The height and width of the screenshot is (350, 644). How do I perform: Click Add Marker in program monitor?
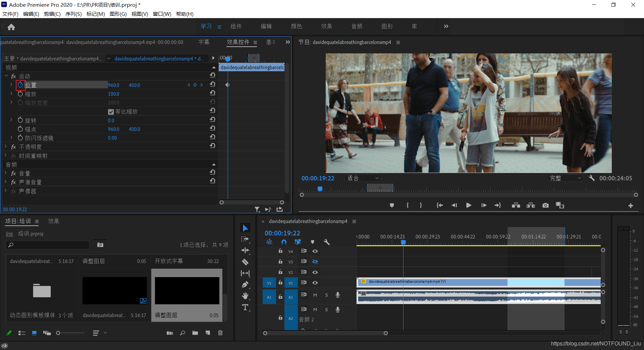[x=392, y=205]
